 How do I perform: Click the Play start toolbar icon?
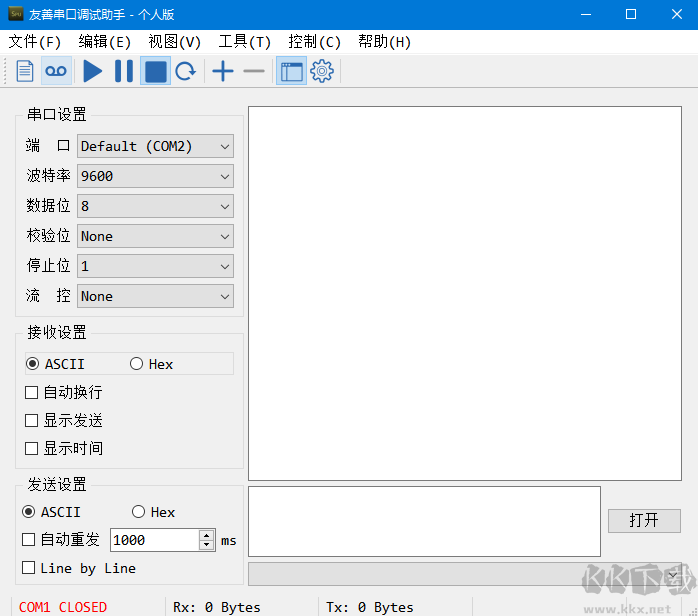click(x=92, y=71)
